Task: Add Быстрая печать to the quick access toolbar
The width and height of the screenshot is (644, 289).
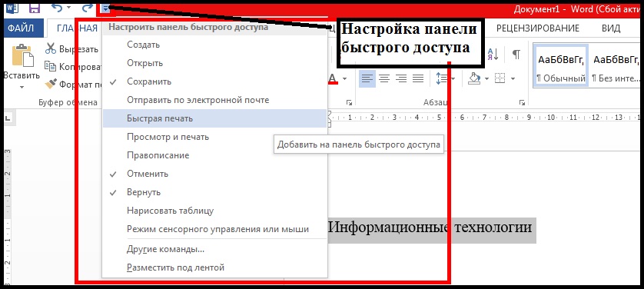Action: click(x=215, y=118)
